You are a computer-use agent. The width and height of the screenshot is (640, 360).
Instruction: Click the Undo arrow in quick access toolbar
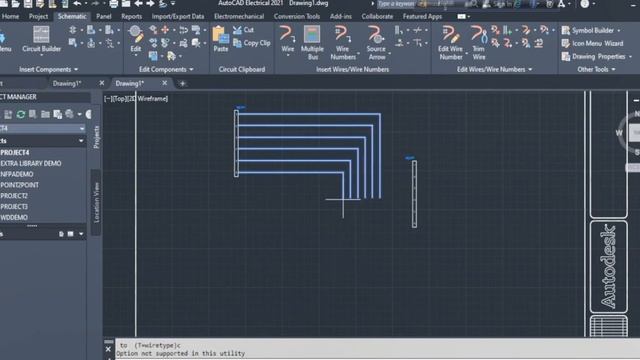(77, 4)
